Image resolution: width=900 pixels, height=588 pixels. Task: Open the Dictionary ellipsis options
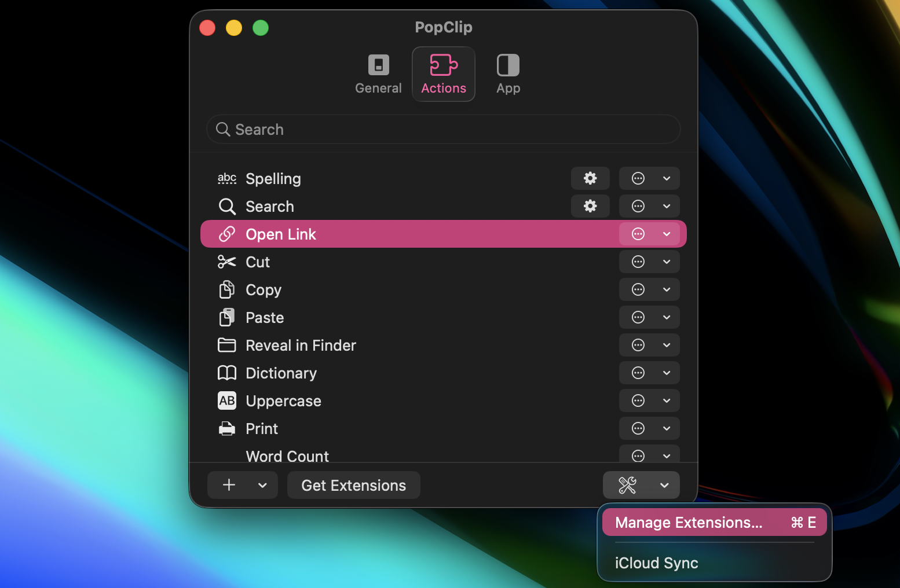pyautogui.click(x=638, y=373)
